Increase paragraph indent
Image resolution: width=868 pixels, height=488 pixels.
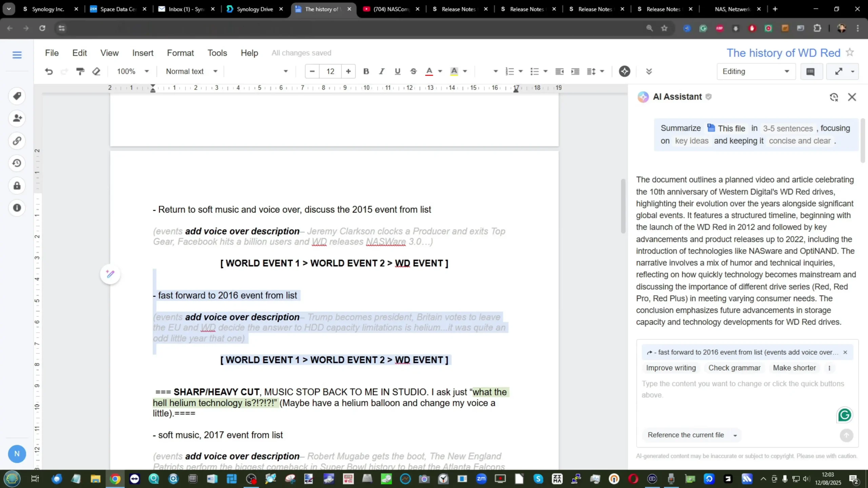[575, 72]
